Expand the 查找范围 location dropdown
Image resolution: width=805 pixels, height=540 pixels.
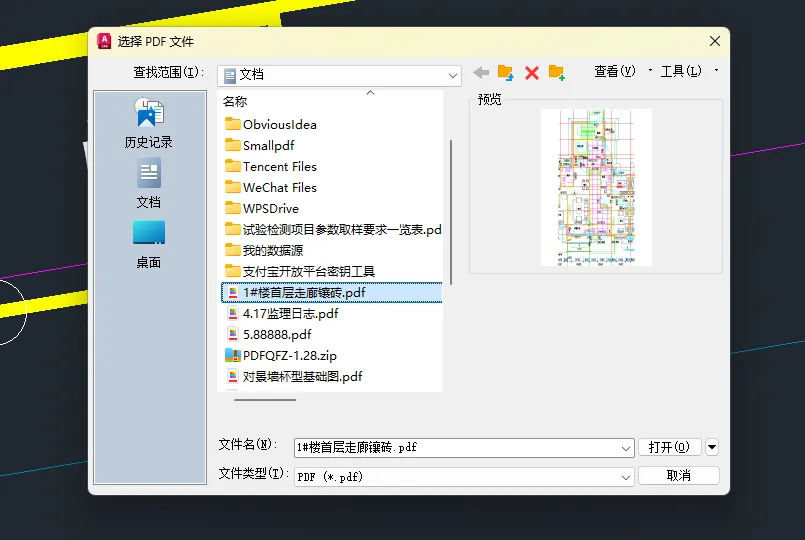452,75
